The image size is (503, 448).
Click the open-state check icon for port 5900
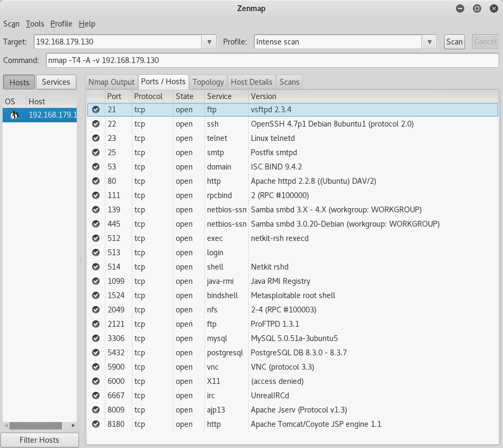coord(96,367)
